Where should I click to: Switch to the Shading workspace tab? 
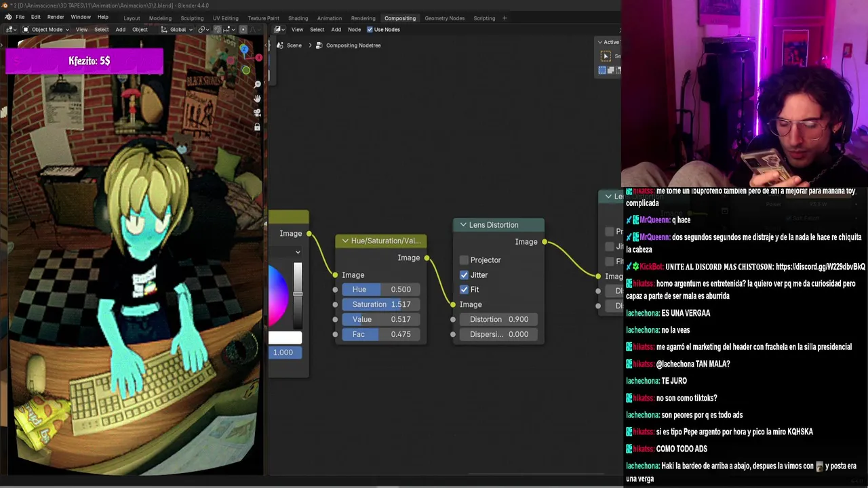[298, 18]
